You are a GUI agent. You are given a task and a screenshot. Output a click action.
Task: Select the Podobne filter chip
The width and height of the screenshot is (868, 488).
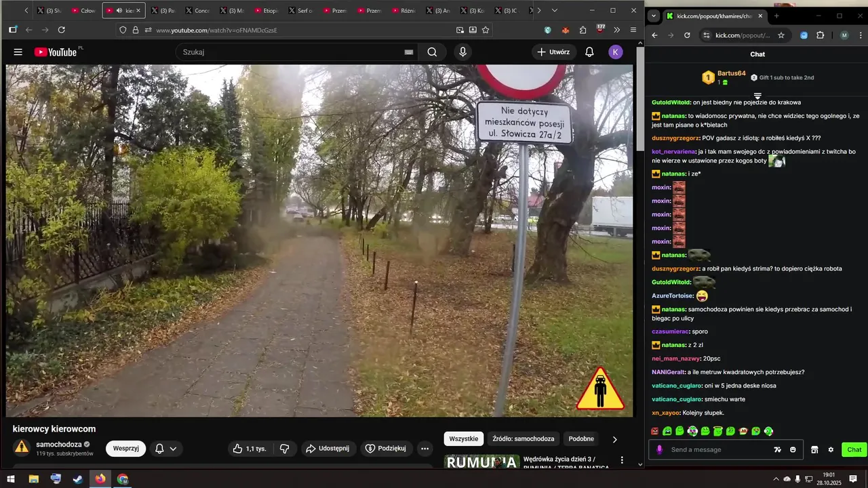click(581, 439)
